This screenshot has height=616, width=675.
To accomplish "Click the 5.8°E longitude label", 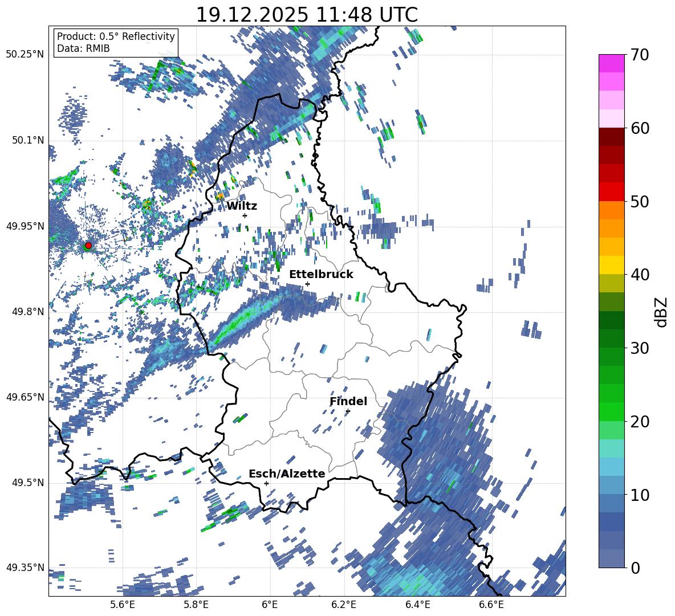I will pos(196,605).
